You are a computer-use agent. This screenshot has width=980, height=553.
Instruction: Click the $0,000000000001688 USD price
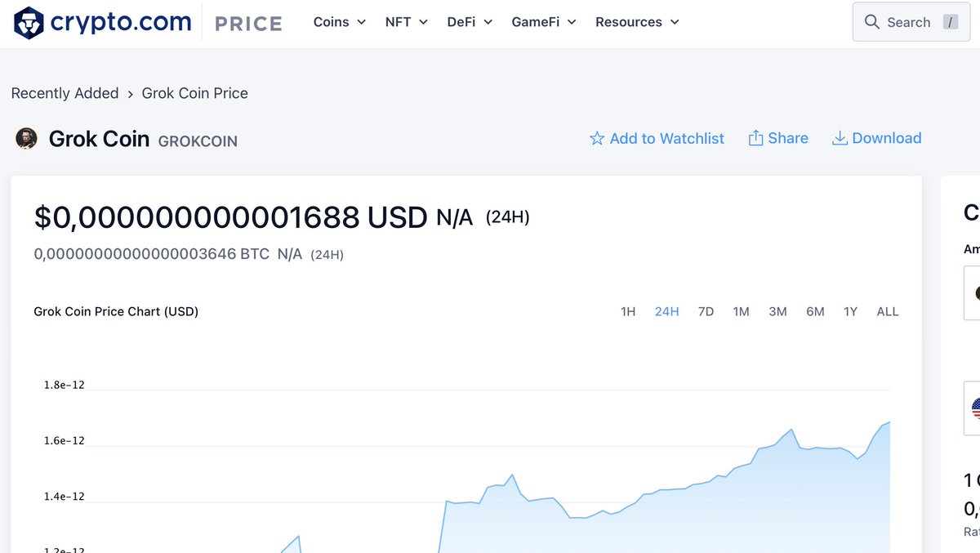(231, 217)
